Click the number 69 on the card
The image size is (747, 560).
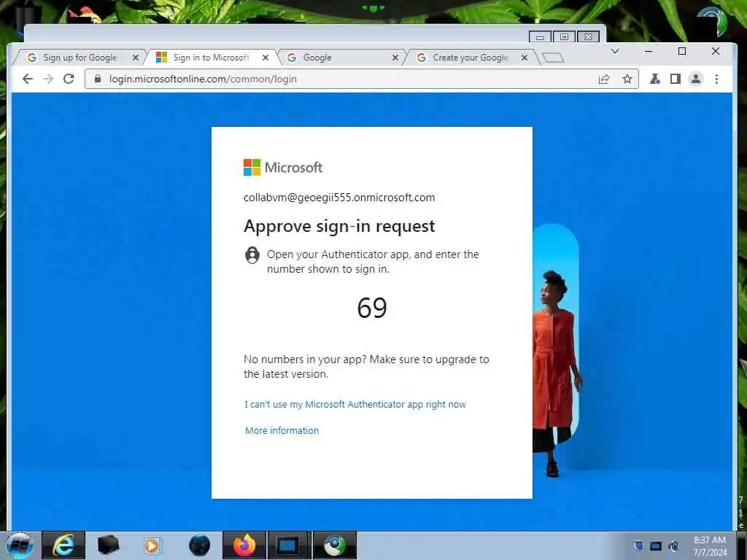click(371, 308)
